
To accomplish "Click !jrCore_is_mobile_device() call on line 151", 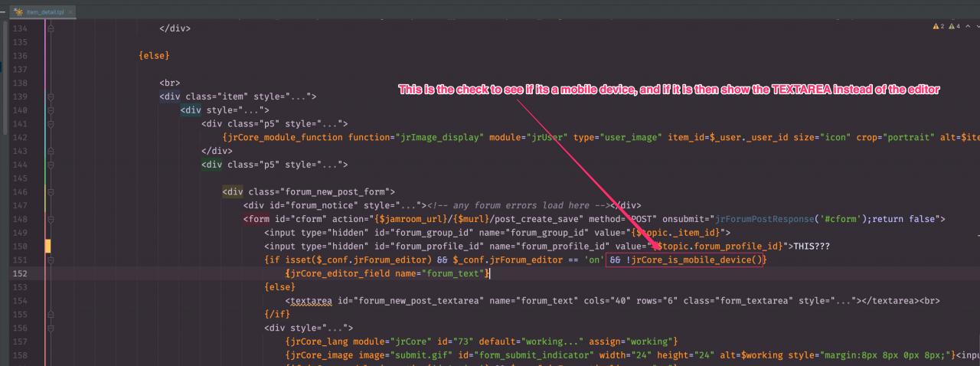I will (694, 260).
